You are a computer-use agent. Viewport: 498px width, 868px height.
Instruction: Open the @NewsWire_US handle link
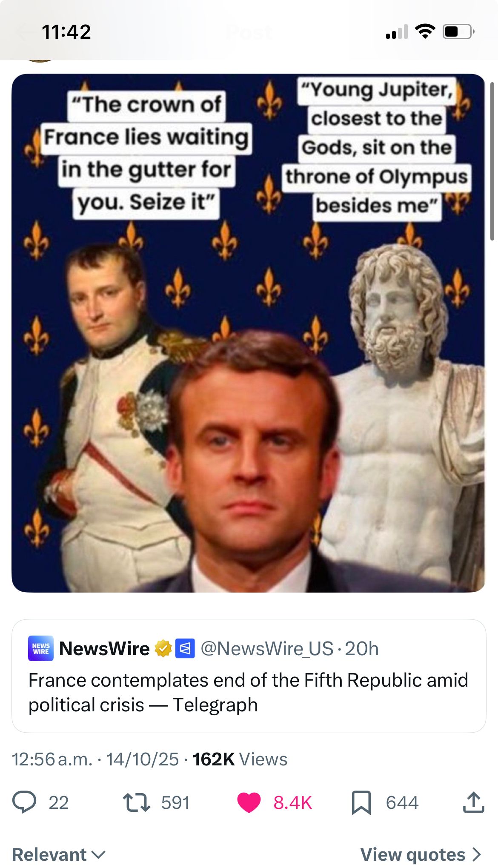tap(267, 648)
